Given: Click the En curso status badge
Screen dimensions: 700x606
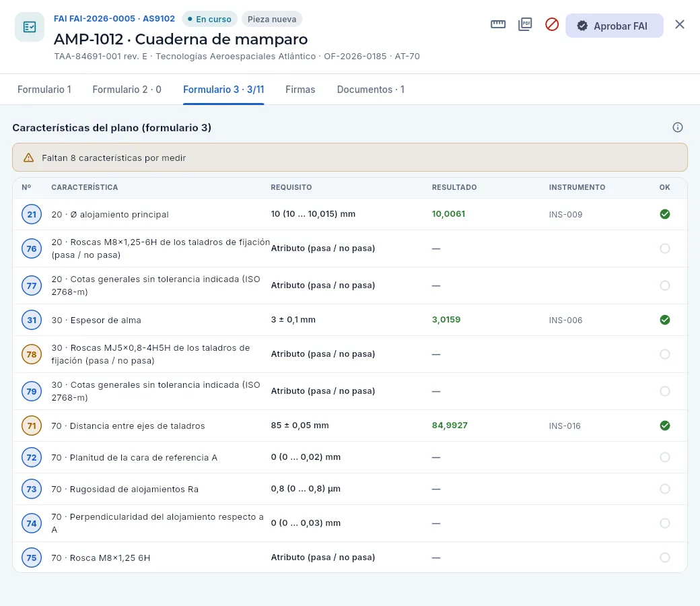Looking at the screenshot, I should point(209,20).
